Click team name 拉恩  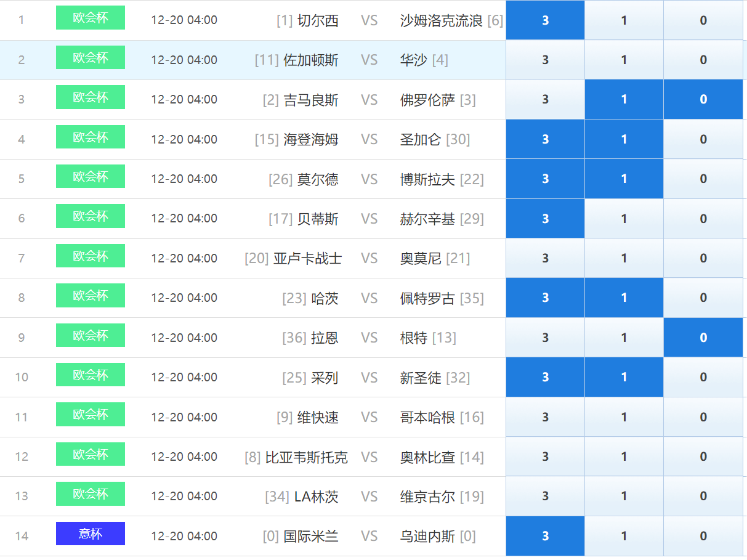325,338
